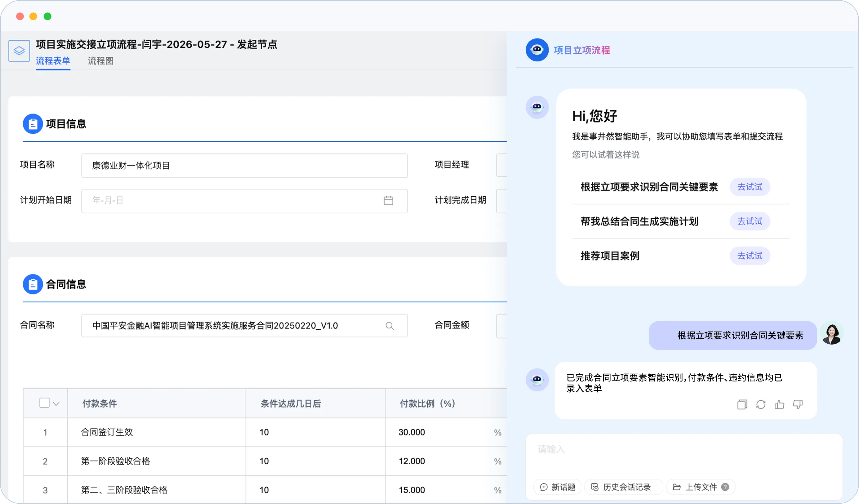The width and height of the screenshot is (859, 504).
Task: Click row number 2 in payment table
Action: pos(45,462)
